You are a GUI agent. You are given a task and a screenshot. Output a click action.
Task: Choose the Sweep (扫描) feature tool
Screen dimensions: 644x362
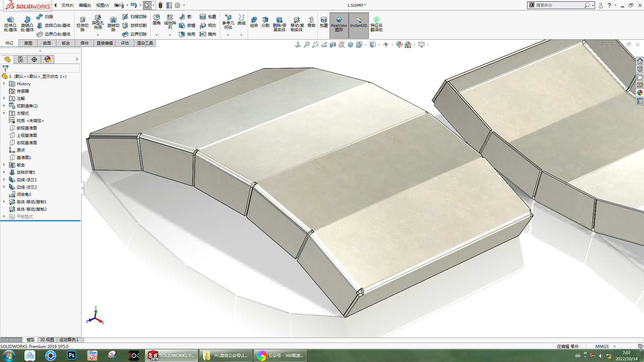pyautogui.click(x=45, y=16)
